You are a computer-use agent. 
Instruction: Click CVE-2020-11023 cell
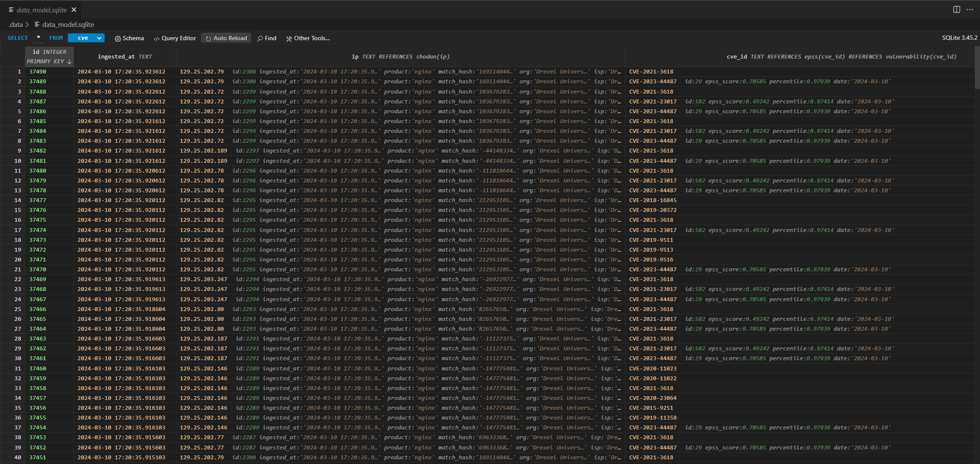click(652, 368)
